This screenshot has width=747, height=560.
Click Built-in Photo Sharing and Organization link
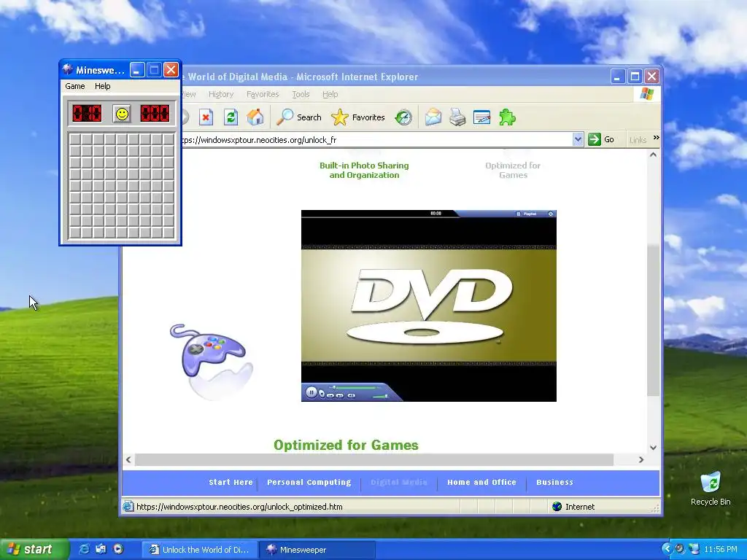[365, 170]
